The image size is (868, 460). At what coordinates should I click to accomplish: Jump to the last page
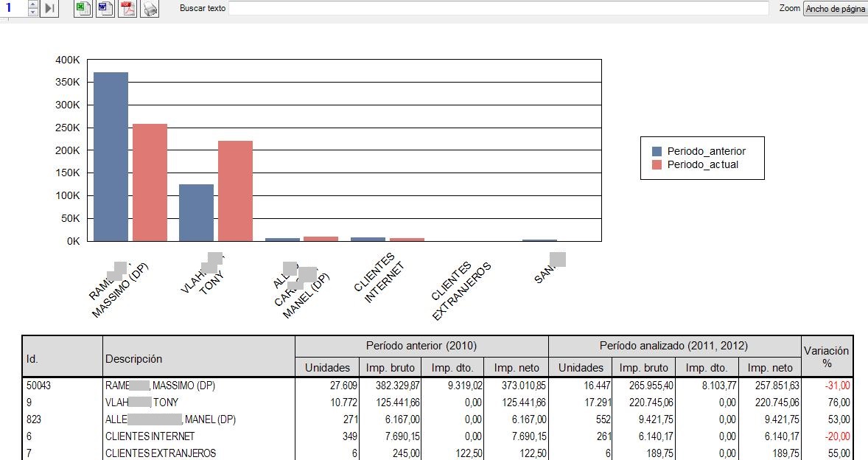pos(49,9)
